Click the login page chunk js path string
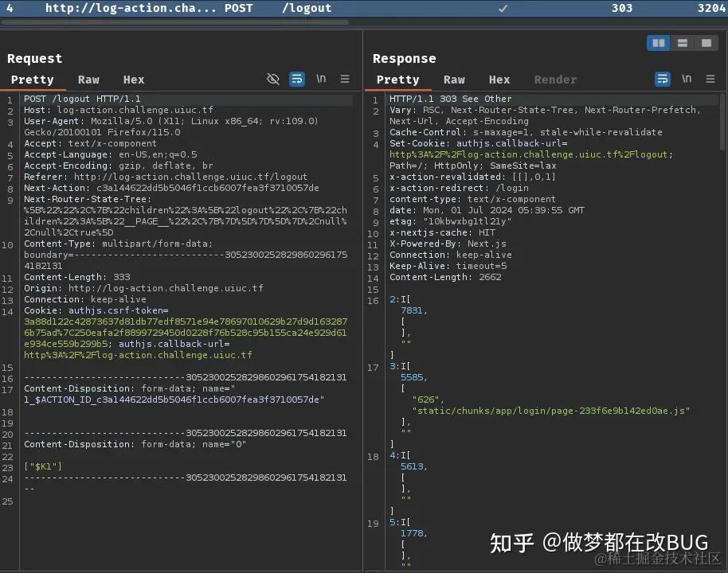Viewport: 728px width, 573px height. coord(550,411)
